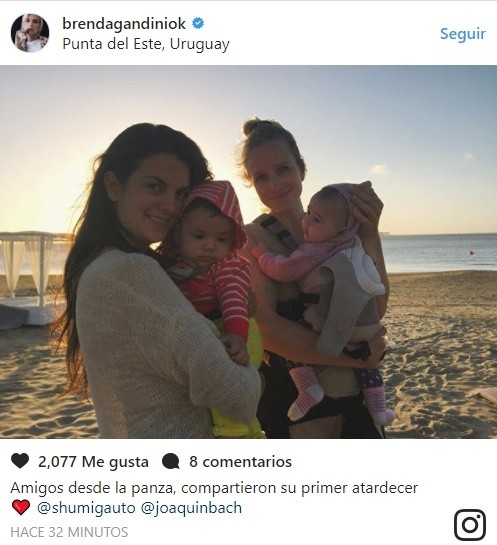Open the @joaquinbach mention
Screen dimensions: 497x545
tap(191, 508)
